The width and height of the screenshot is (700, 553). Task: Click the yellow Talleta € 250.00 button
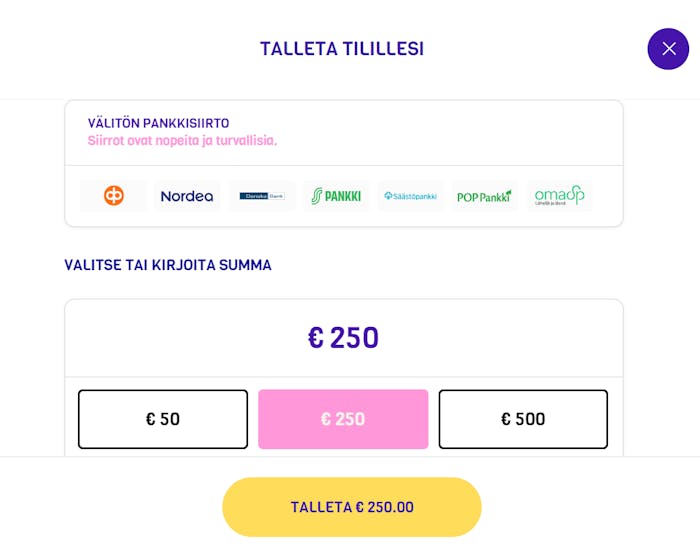(x=352, y=507)
